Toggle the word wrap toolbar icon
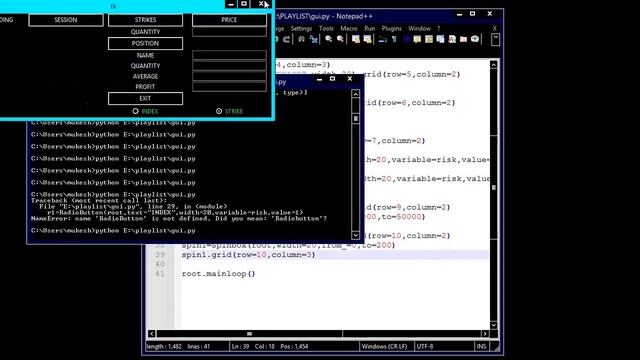The image size is (640, 360). coord(383,39)
